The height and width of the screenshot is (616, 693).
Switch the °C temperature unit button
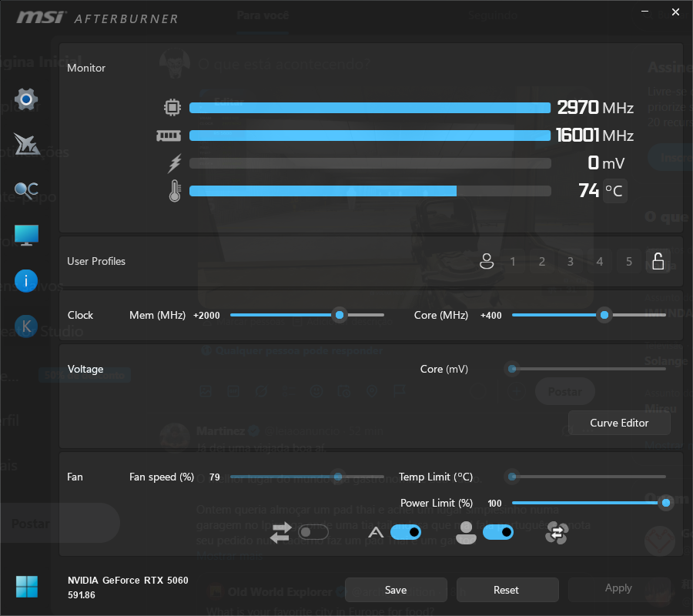[614, 191]
